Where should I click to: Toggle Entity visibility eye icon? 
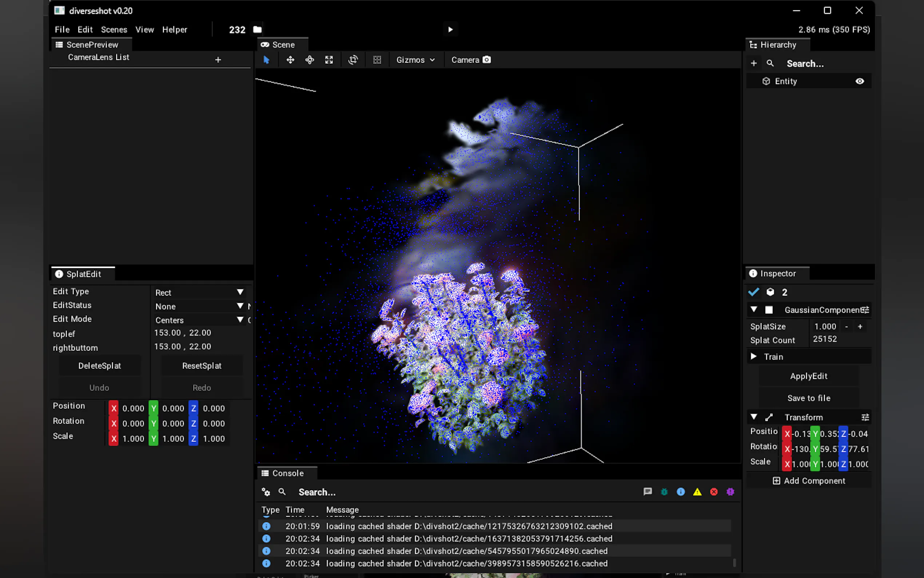[860, 81]
